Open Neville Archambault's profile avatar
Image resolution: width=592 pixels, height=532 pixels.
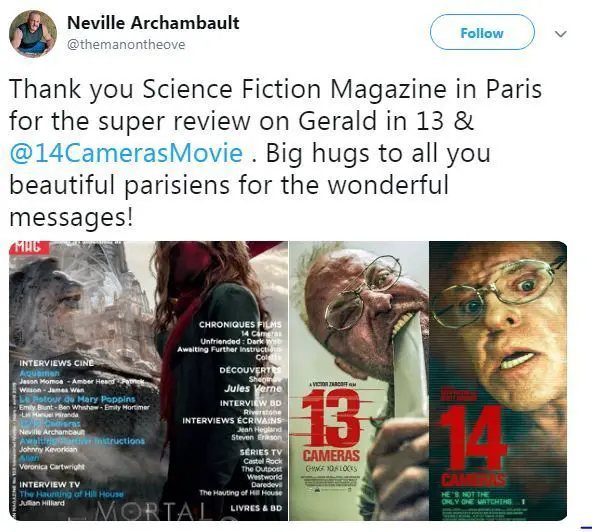[33, 34]
